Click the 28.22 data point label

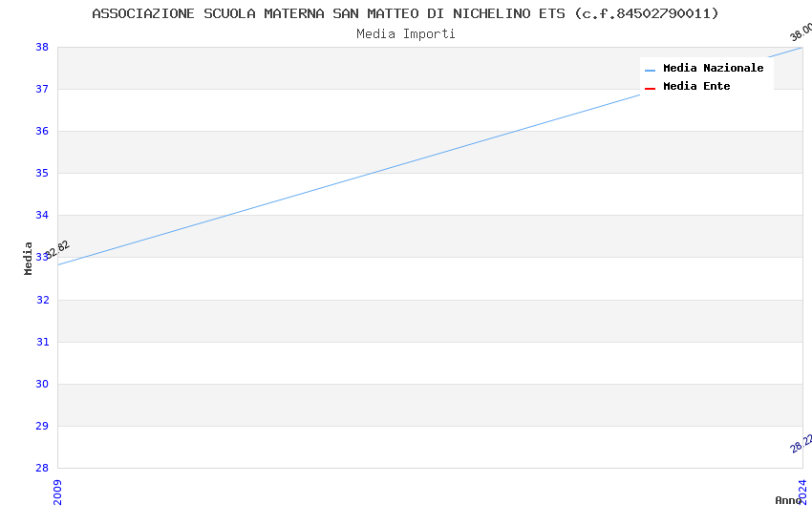coord(801,444)
